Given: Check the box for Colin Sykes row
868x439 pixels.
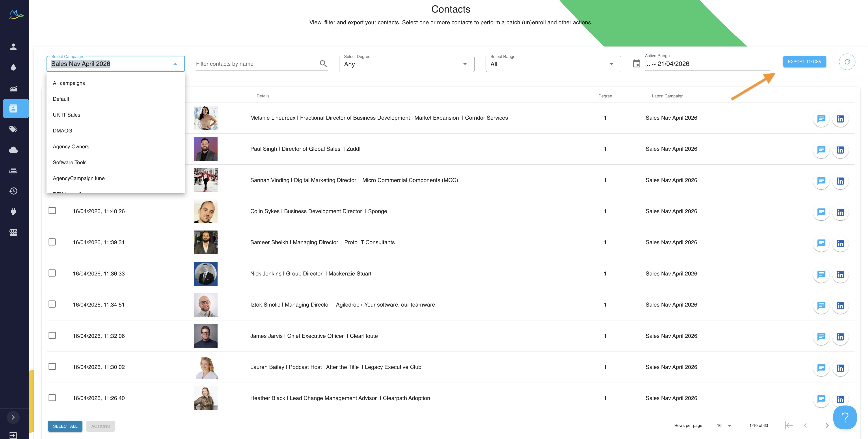Looking at the screenshot, I should click(x=52, y=211).
